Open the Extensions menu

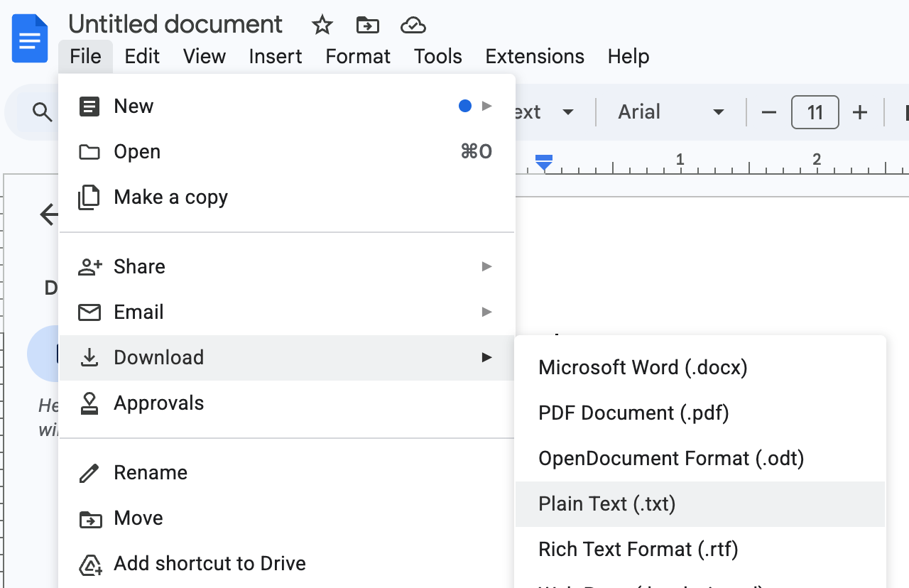[535, 57]
